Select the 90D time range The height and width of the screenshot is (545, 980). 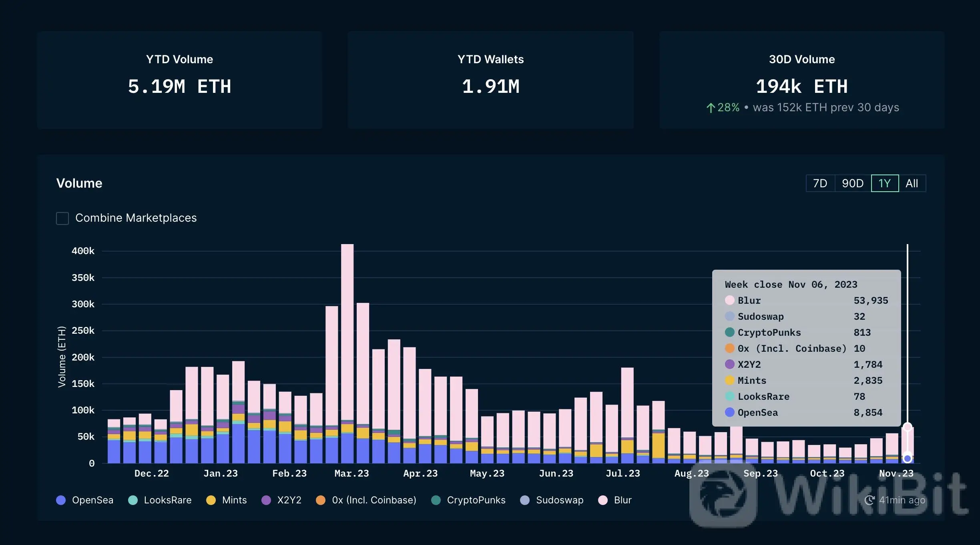point(852,183)
